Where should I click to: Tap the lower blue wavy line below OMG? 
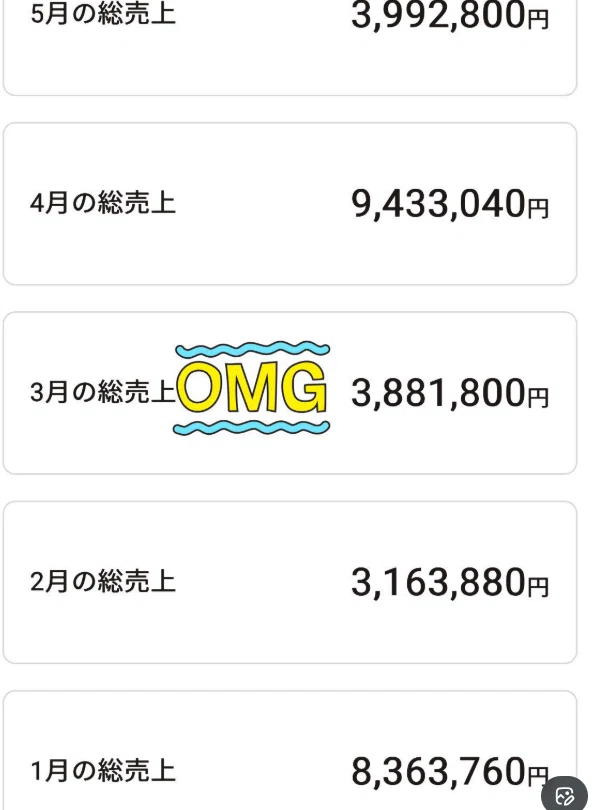click(252, 427)
